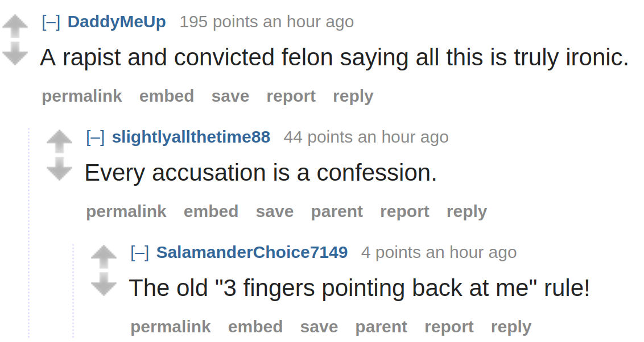Viewport: 644px width, 342px height.
Task: Save the '3 fingers pointing back' comment
Action: (x=319, y=327)
